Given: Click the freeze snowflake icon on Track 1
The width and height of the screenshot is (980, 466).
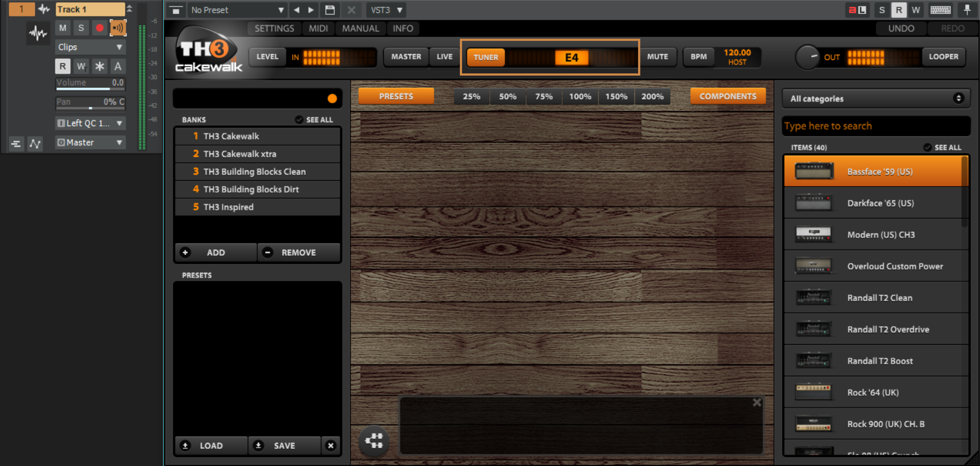Looking at the screenshot, I should [x=99, y=66].
